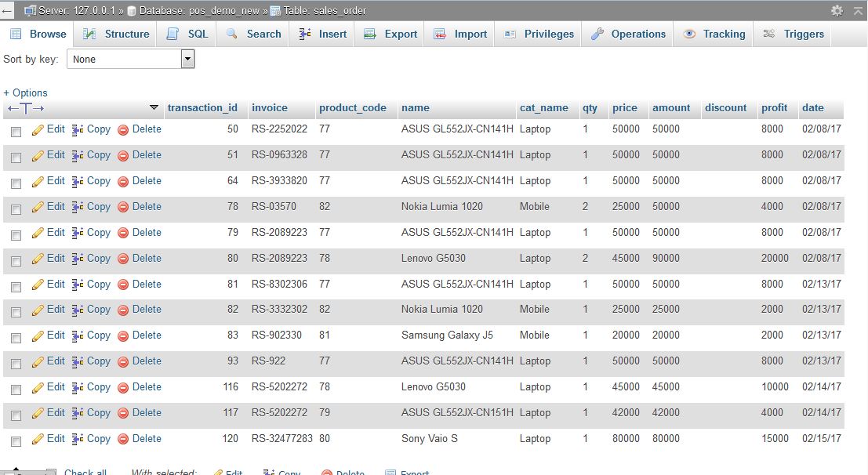Screen dimensions: 868x475
Task: Click the copy icon on transaction 51 row
Action: (78, 155)
